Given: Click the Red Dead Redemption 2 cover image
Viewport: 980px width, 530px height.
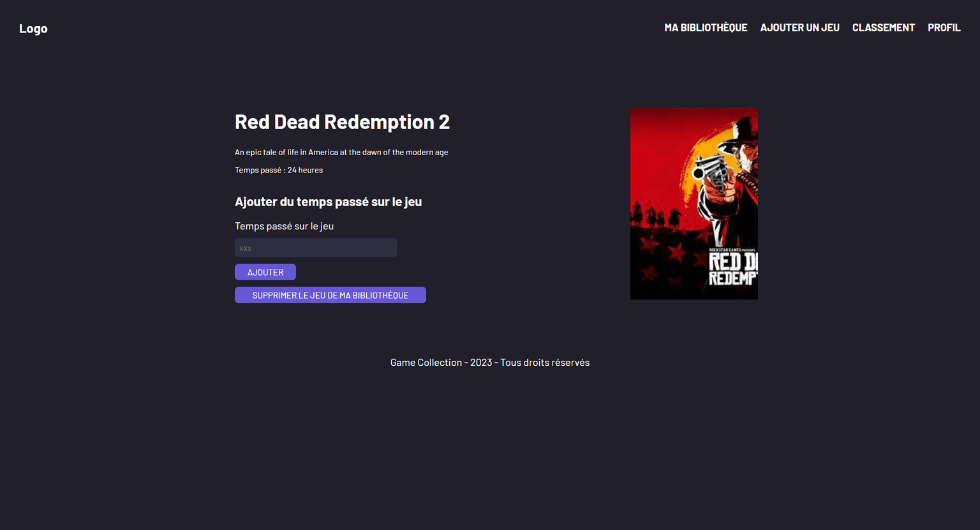Looking at the screenshot, I should pos(694,204).
